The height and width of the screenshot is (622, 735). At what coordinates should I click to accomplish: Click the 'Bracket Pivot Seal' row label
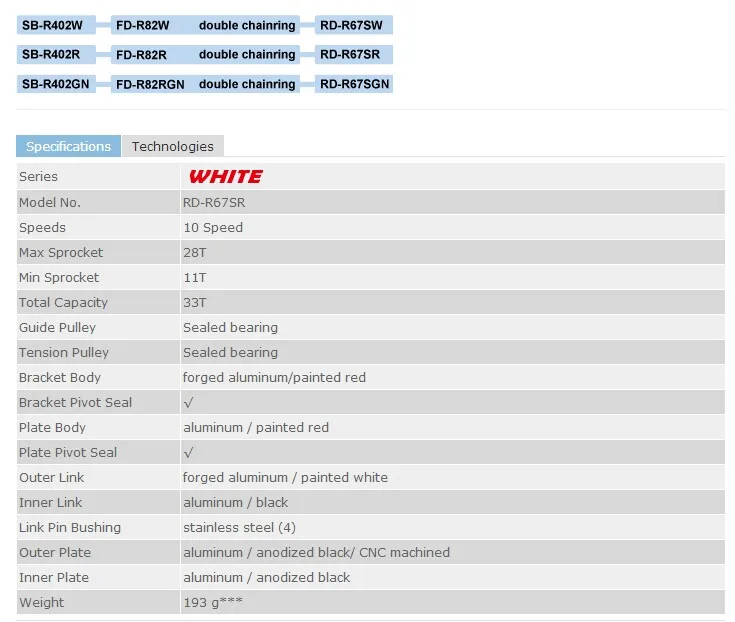(75, 403)
